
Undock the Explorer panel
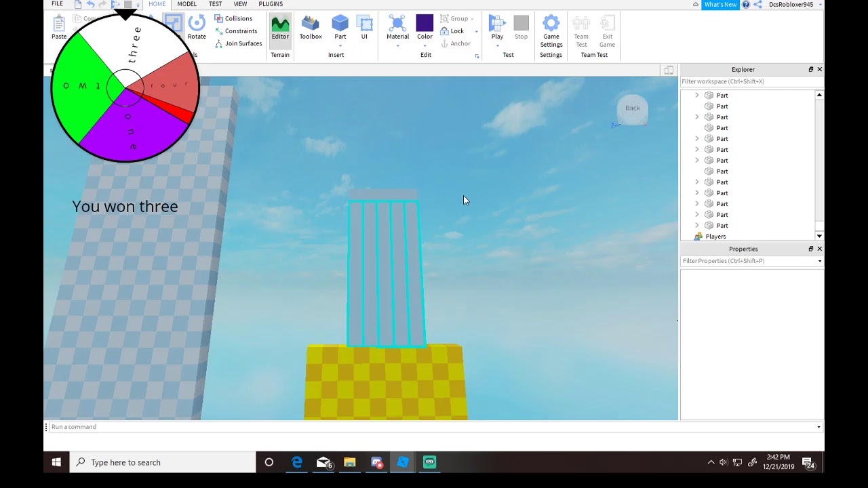tap(810, 69)
